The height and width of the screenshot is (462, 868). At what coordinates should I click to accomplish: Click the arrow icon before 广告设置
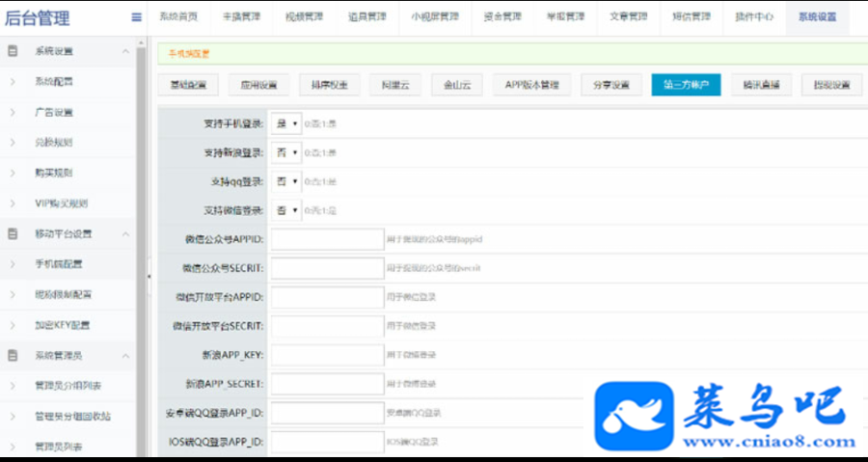tap(13, 112)
